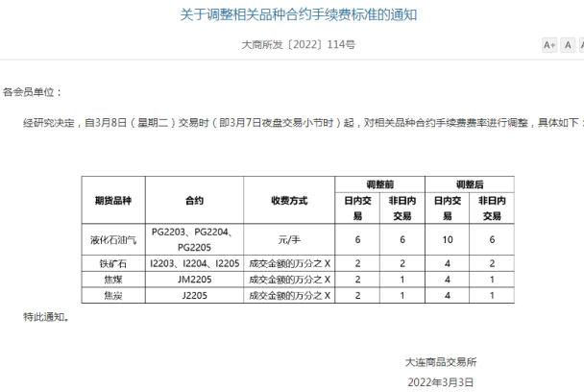
Task: Increase font size with the A+ button
Action: point(549,45)
